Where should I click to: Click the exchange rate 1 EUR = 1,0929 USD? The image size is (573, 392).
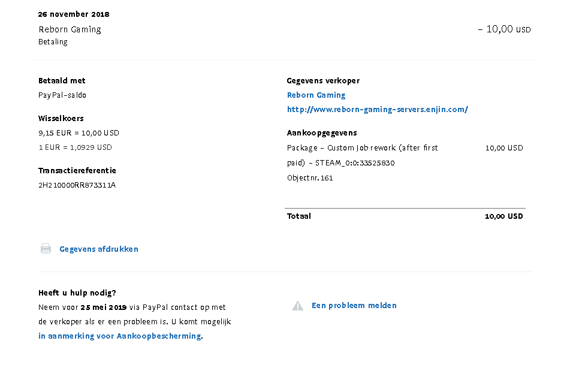(x=75, y=147)
